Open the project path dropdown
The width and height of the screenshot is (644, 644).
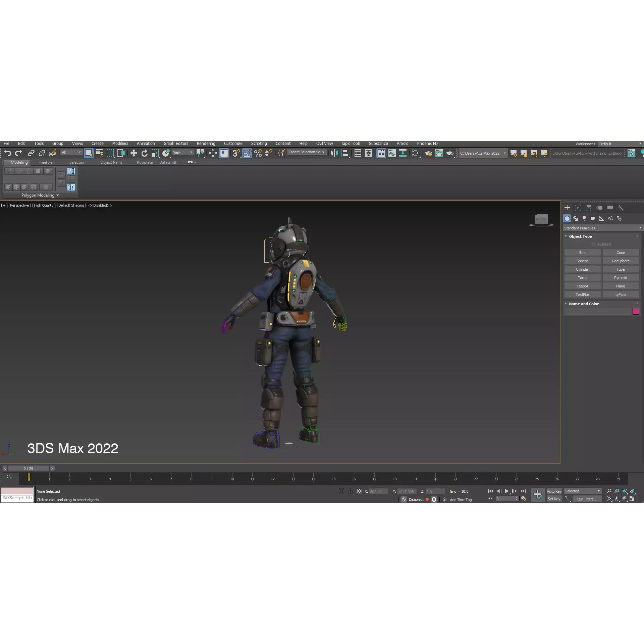coord(483,153)
